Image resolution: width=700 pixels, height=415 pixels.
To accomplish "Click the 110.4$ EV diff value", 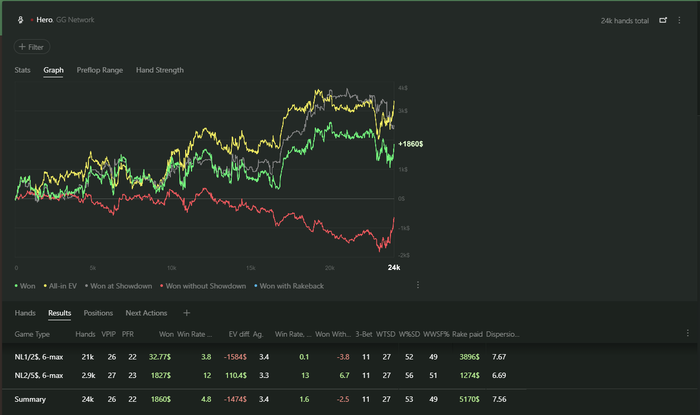I will [x=236, y=375].
